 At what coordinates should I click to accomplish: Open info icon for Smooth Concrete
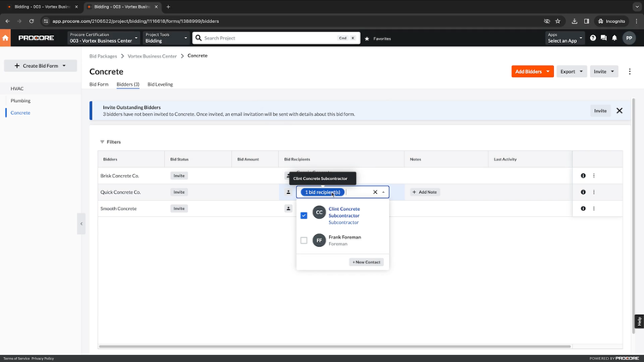coord(583,208)
